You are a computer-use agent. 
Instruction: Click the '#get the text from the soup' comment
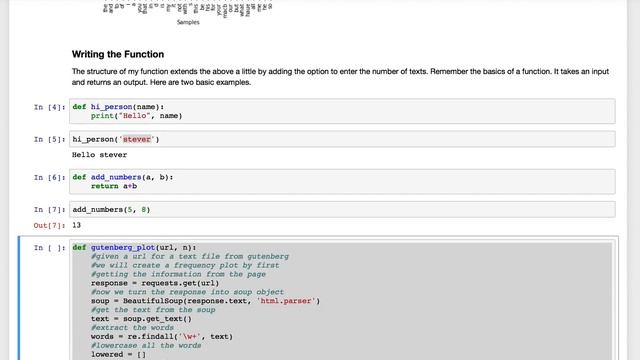153,310
